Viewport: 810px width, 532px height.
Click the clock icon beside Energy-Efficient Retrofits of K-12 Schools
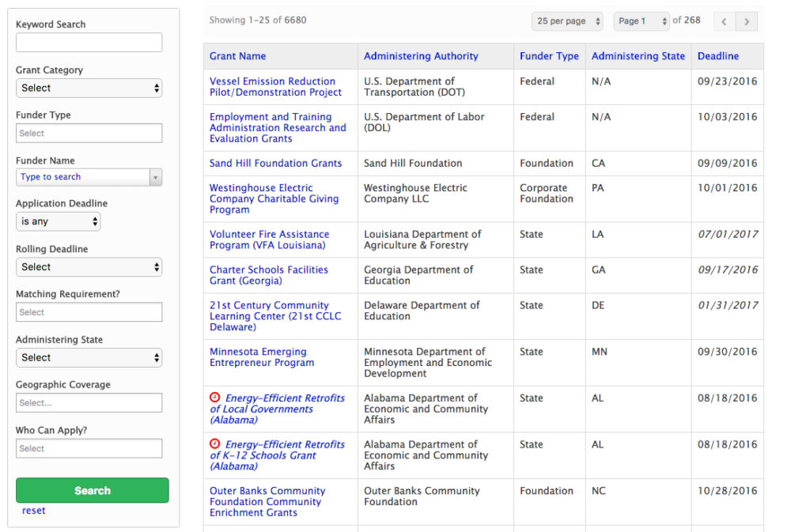click(215, 443)
